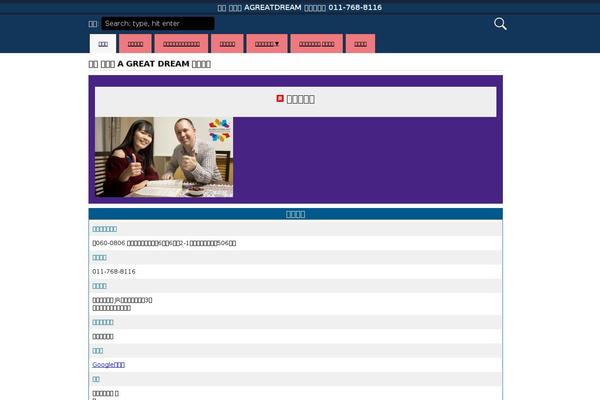Select the access text mentioning JR
Image resolution: width=600 pixels, height=400 pixels.
point(122,300)
